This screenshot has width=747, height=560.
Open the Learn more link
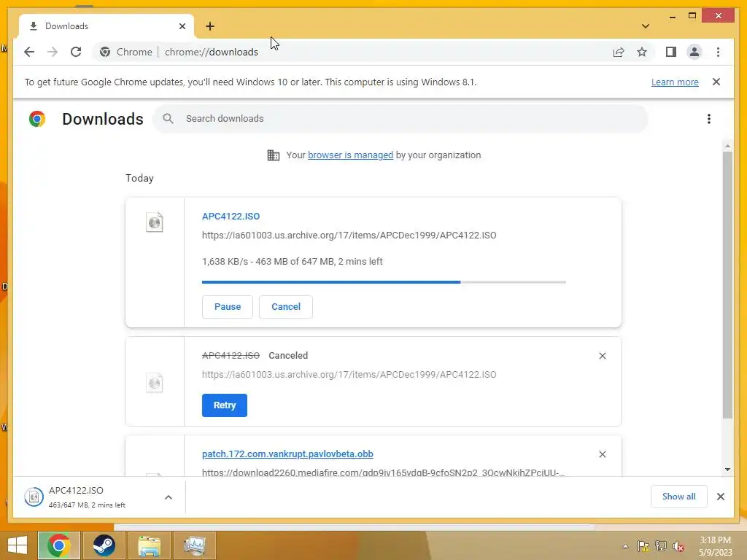pyautogui.click(x=675, y=82)
